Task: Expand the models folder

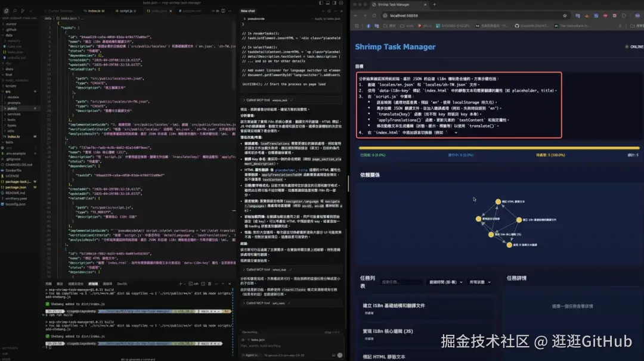Action: (x=13, y=97)
